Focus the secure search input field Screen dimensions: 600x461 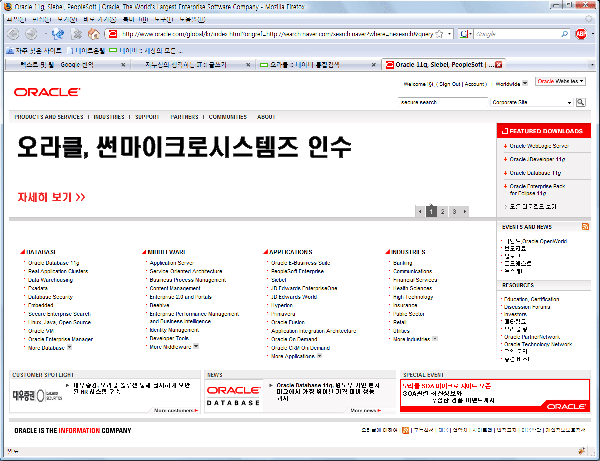[442, 102]
